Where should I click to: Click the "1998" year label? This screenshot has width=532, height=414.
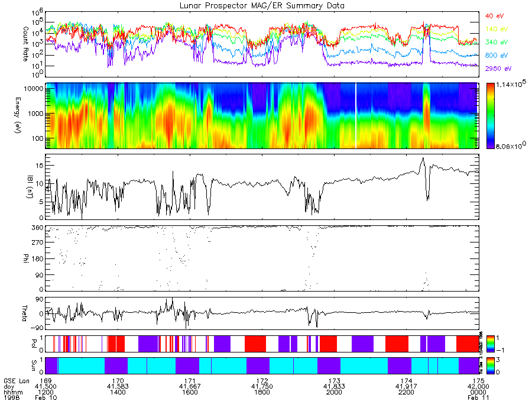click(12, 397)
